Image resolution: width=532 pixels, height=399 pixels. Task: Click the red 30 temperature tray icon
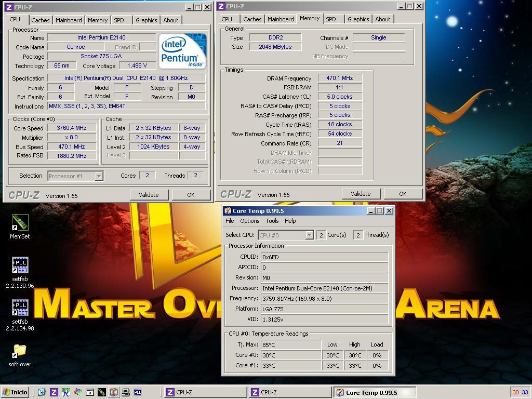pos(515,392)
